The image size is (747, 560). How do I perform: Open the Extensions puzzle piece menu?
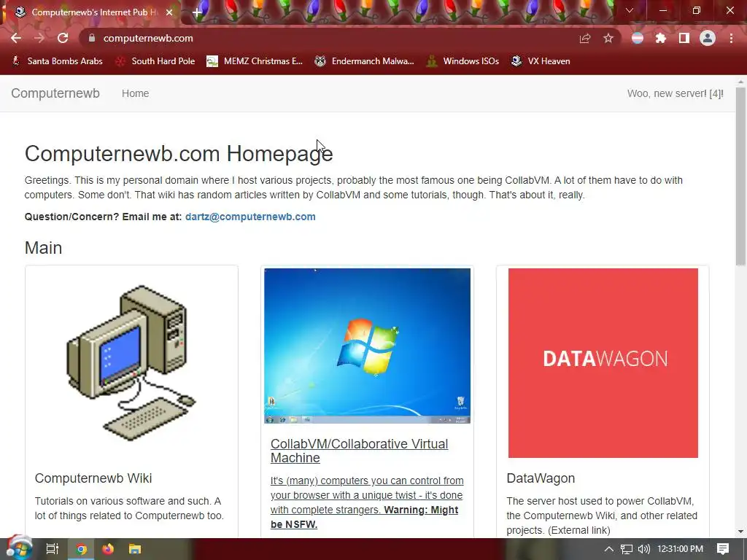[x=661, y=38]
